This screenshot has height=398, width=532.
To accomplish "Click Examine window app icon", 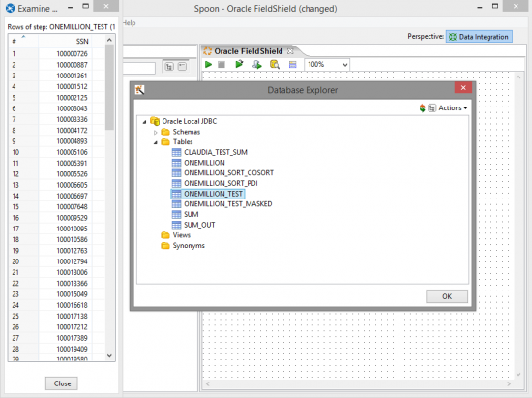I will 11,8.
